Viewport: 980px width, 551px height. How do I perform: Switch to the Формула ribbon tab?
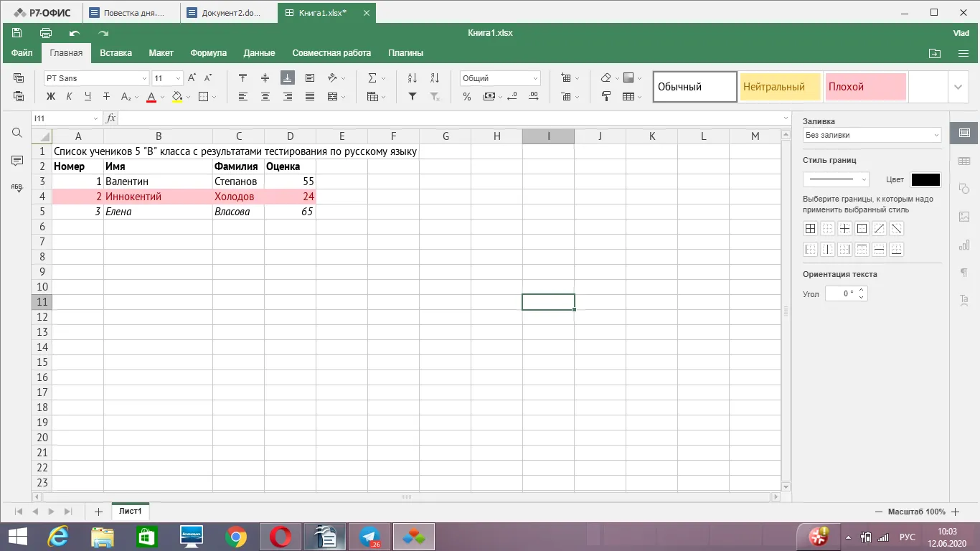tap(208, 53)
